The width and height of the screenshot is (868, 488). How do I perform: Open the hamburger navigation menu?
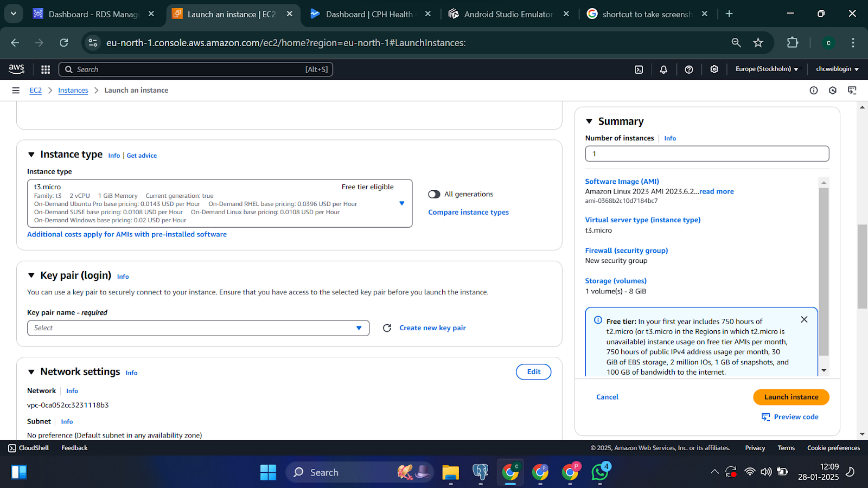click(x=16, y=91)
